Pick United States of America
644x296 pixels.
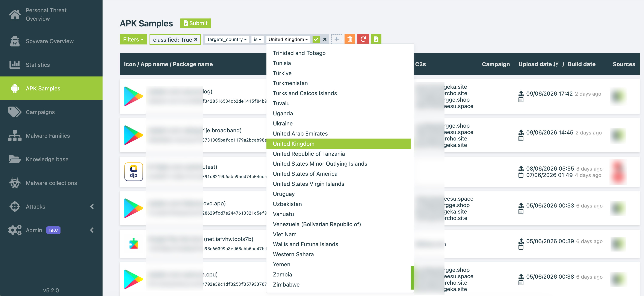[x=338, y=174]
